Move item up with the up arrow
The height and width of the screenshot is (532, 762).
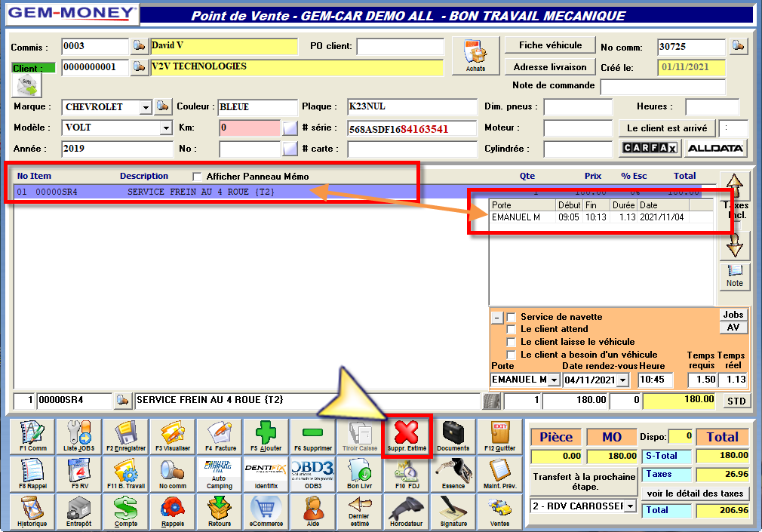pos(734,186)
